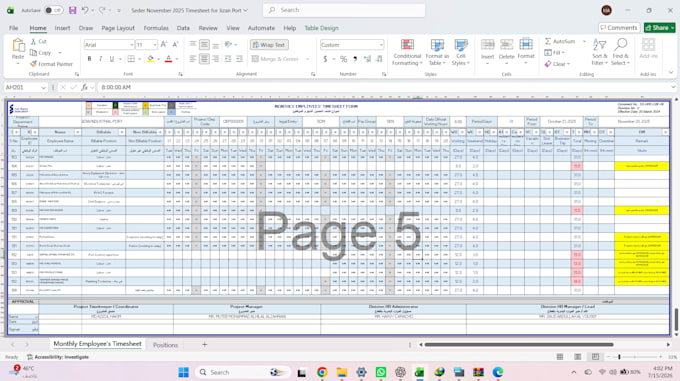Open the Borders button

point(131,59)
